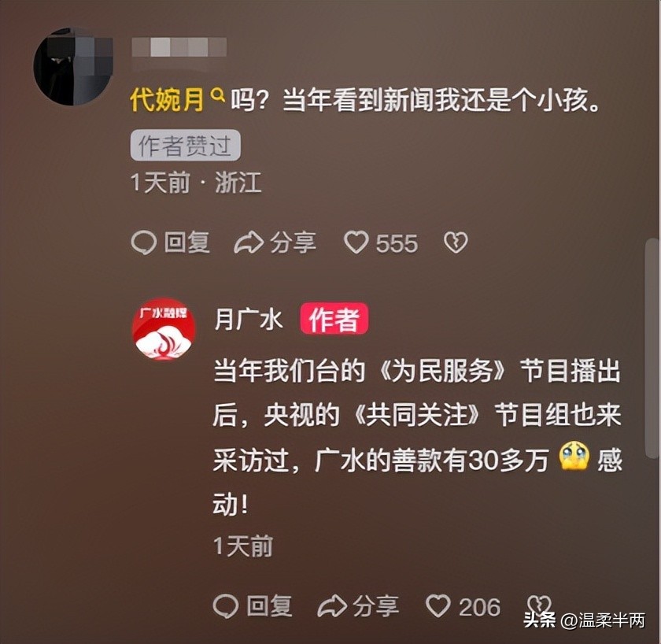Tap the small search icon after 代婉月
The width and height of the screenshot is (661, 644).
[217, 95]
